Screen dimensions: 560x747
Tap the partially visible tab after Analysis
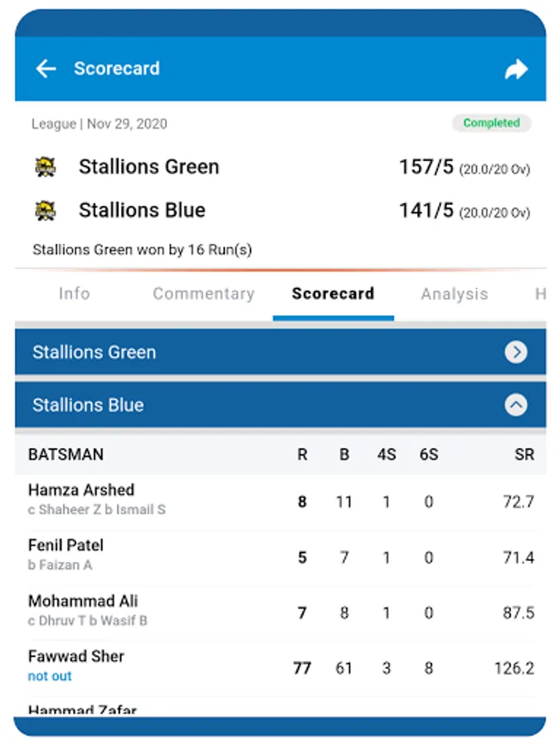tap(539, 294)
